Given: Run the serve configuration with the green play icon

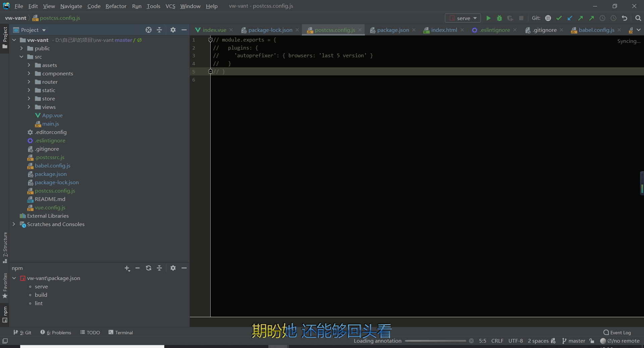Looking at the screenshot, I should [488, 18].
